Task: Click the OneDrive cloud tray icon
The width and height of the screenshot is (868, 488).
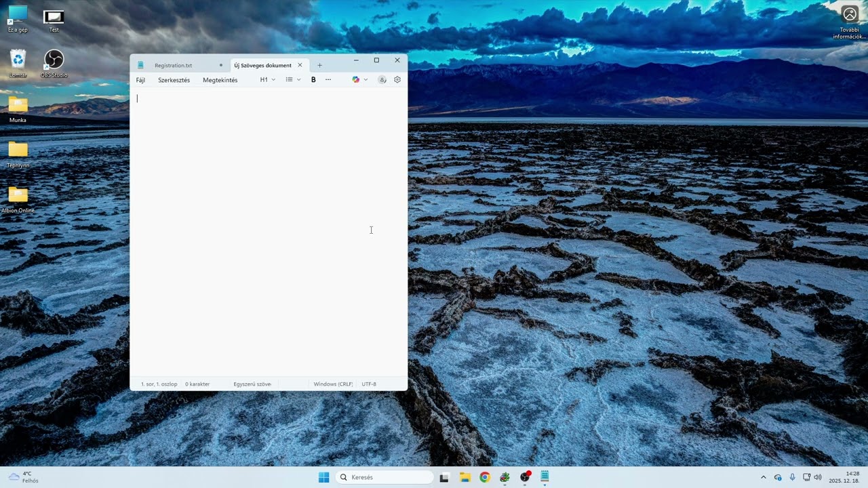Action: (x=778, y=477)
